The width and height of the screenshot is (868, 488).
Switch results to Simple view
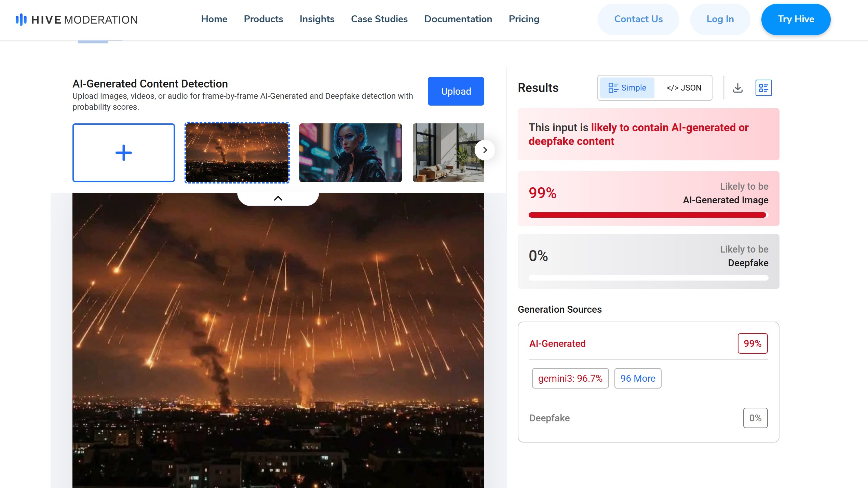click(x=627, y=88)
